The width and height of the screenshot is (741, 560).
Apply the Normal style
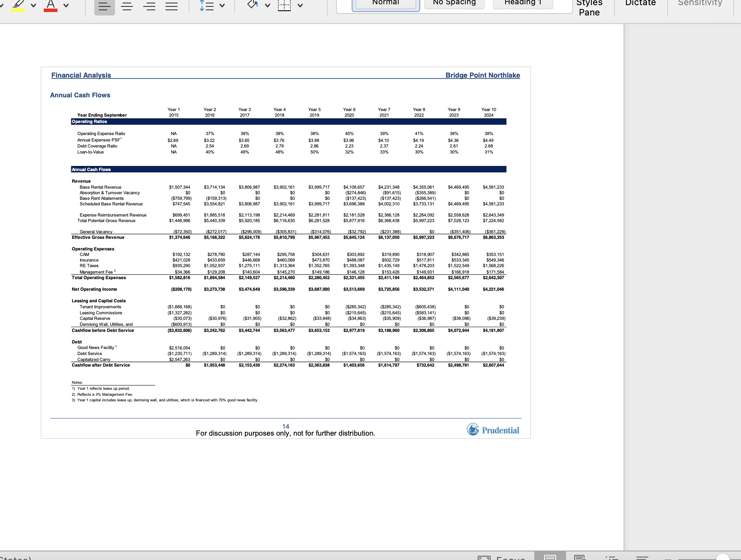[x=385, y=3]
